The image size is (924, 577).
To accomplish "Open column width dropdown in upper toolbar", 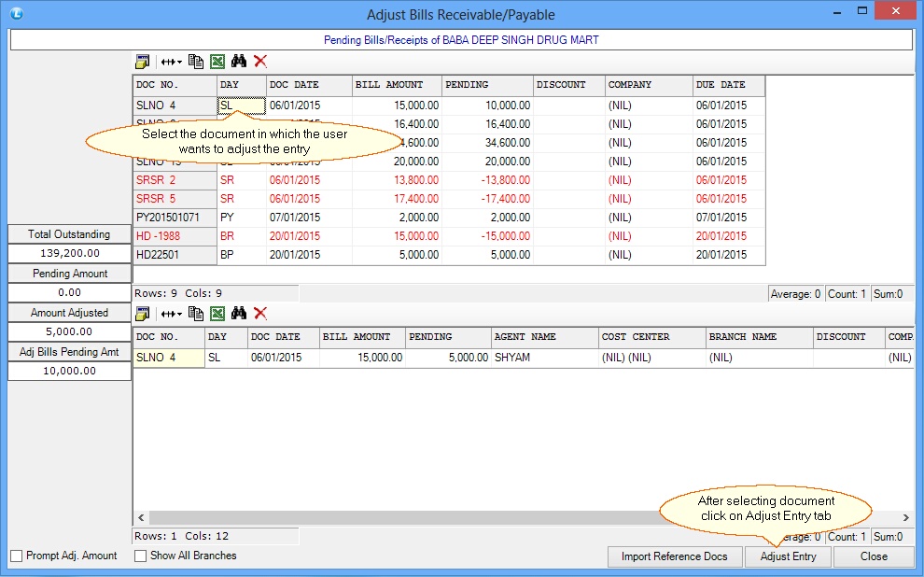I will point(172,62).
